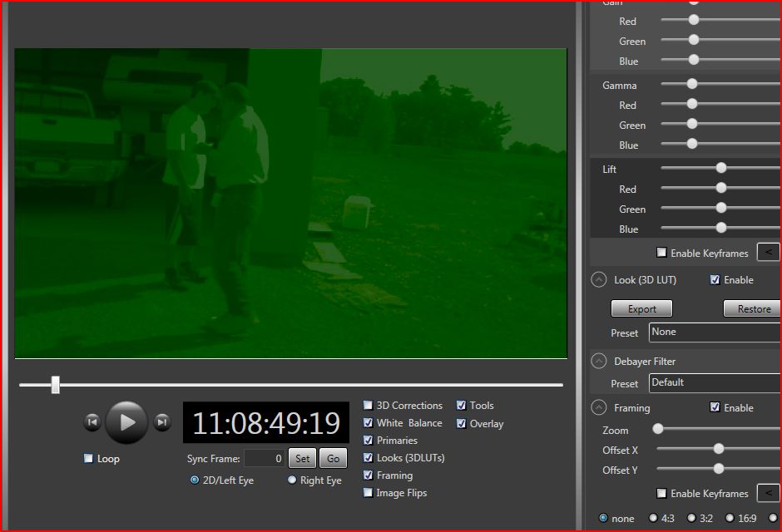Screen dimensions: 782x532
Task: Click the Restore button
Action: 753,308
